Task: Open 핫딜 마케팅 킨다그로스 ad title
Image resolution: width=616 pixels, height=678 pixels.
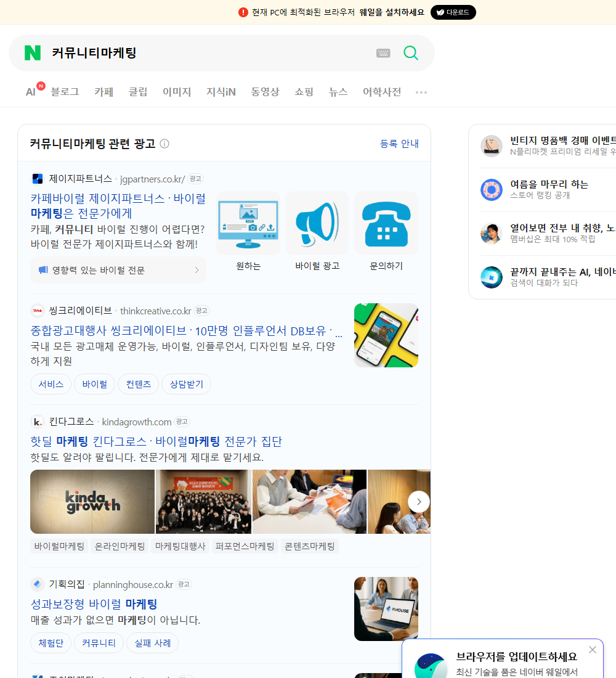Action: pyautogui.click(x=156, y=441)
